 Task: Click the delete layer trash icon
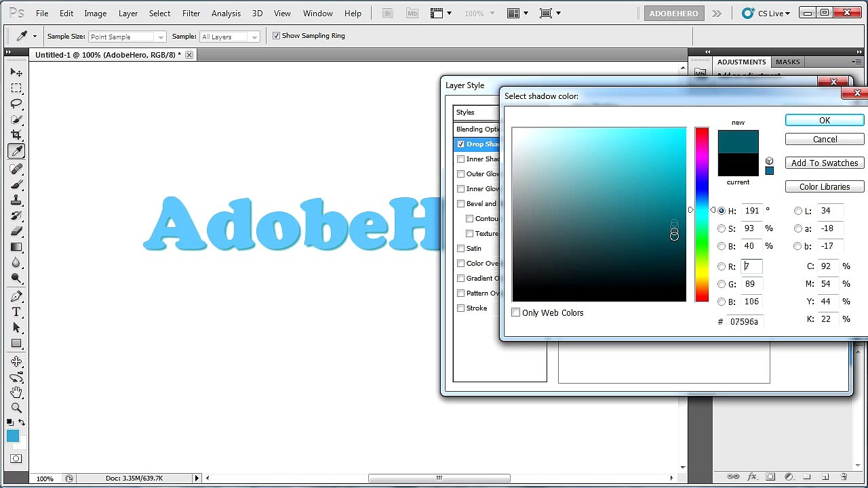coord(844,476)
